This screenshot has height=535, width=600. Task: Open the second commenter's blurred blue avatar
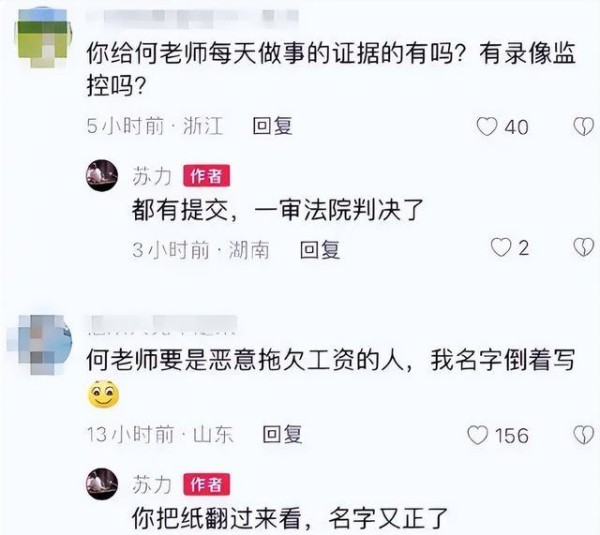pyautogui.click(x=40, y=344)
